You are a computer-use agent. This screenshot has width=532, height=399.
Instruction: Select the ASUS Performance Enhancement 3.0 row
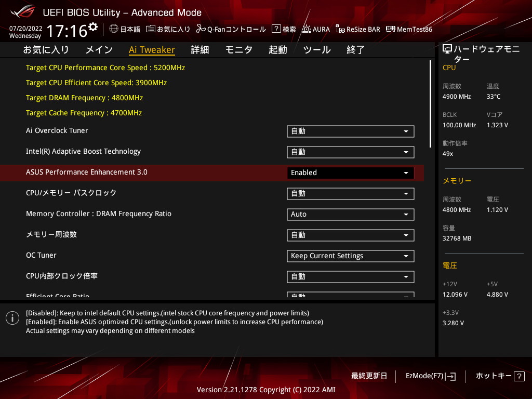point(212,172)
